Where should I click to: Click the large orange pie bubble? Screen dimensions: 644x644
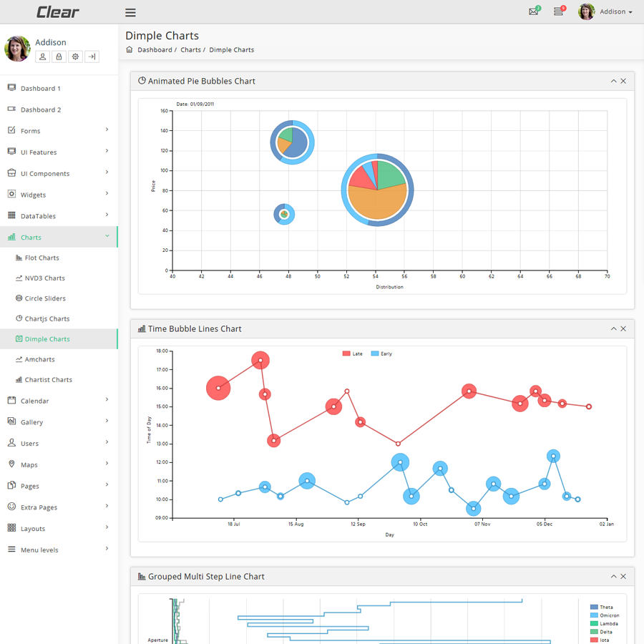tap(377, 202)
